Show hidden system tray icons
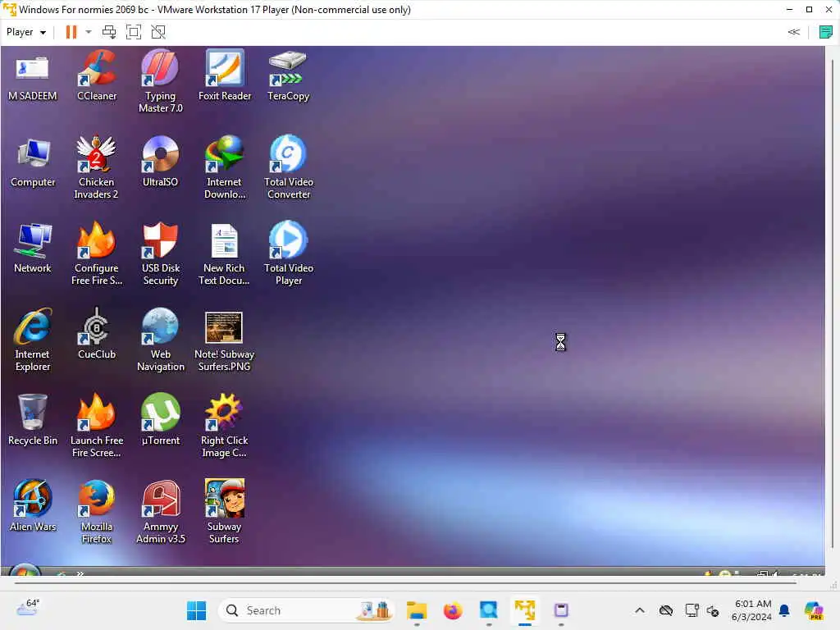 (x=640, y=610)
